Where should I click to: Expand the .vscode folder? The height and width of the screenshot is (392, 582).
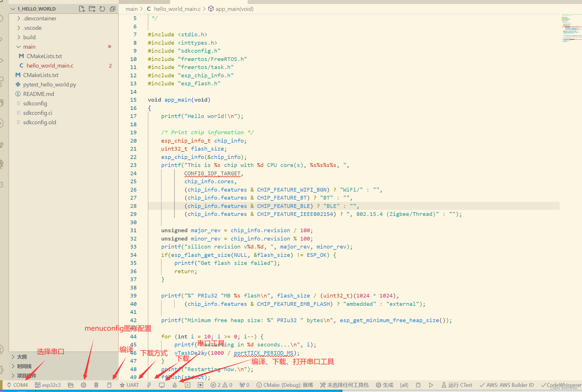pos(64,28)
